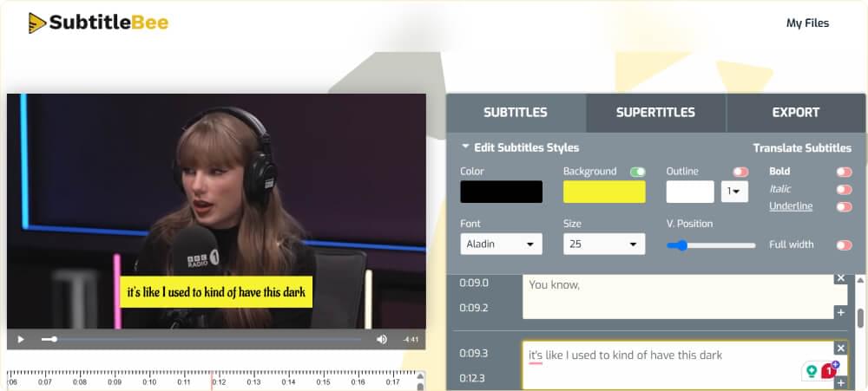Open the Font dropdown showing Aladin

[501, 244]
